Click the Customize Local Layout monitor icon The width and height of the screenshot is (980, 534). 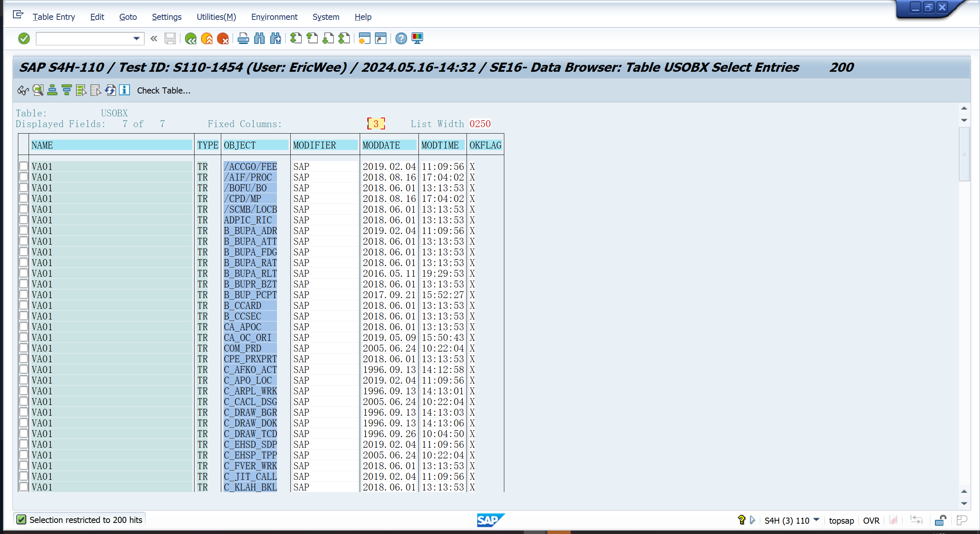coord(418,39)
